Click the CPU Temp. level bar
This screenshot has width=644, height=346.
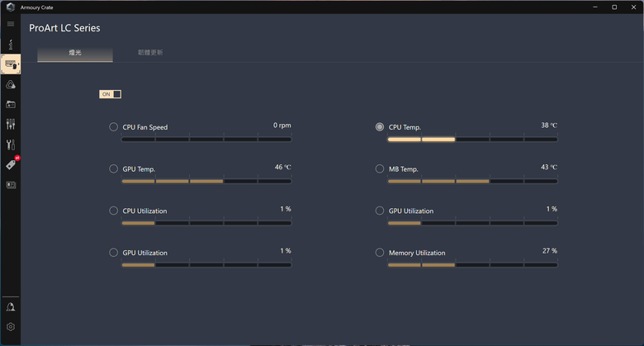(472, 140)
